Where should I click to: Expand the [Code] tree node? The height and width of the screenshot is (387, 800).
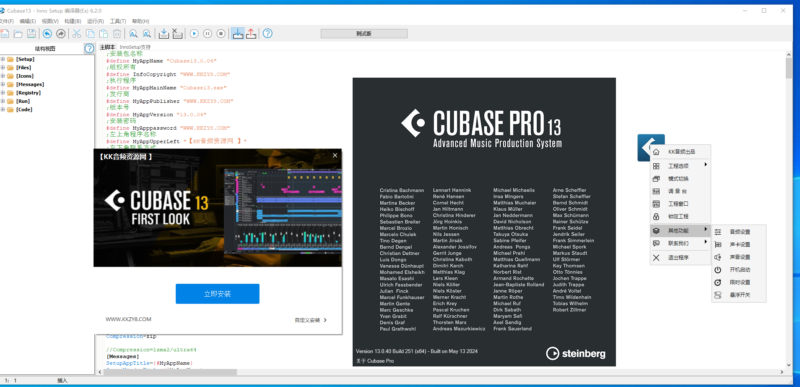(3, 109)
